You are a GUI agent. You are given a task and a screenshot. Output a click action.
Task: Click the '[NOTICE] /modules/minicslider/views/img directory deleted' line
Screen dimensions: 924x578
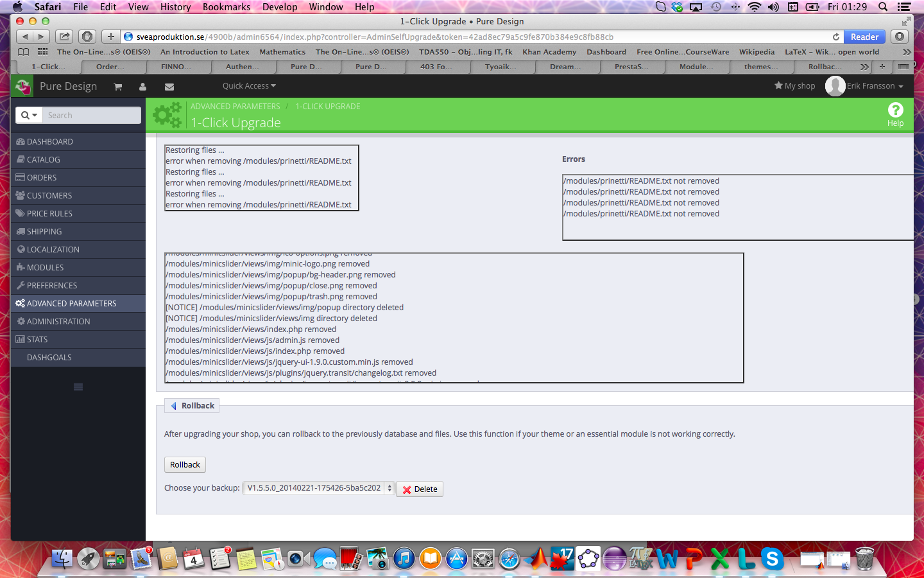(x=271, y=319)
